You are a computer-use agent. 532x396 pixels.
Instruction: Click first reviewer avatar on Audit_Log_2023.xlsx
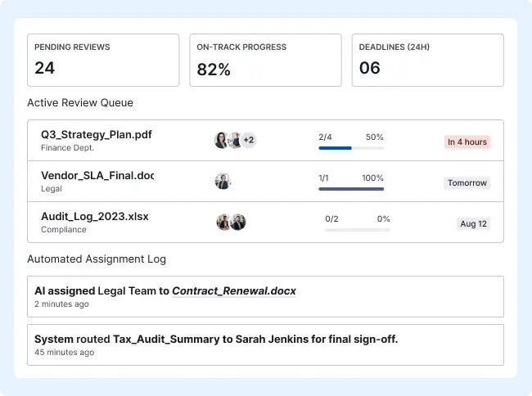224,222
